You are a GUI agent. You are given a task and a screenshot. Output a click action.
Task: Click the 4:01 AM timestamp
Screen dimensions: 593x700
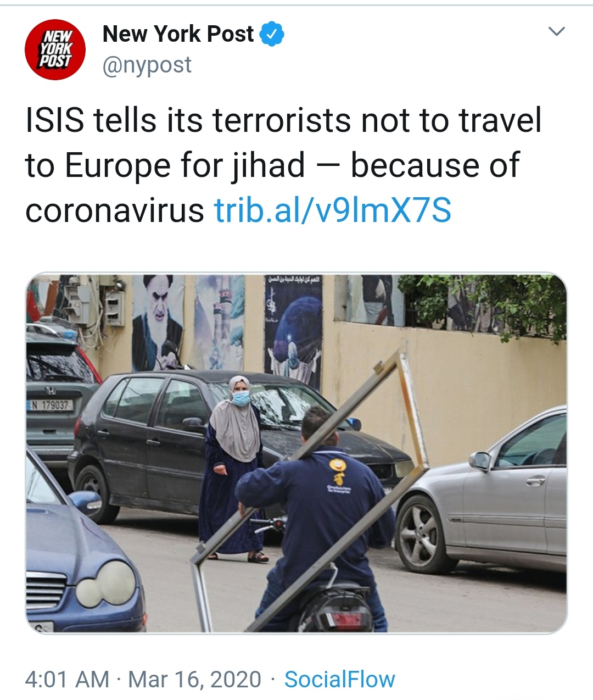tap(67, 680)
